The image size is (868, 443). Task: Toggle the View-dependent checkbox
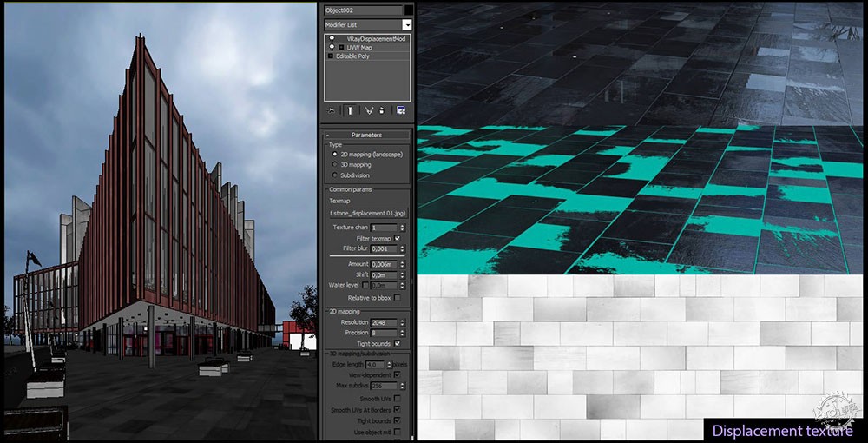[x=397, y=375]
